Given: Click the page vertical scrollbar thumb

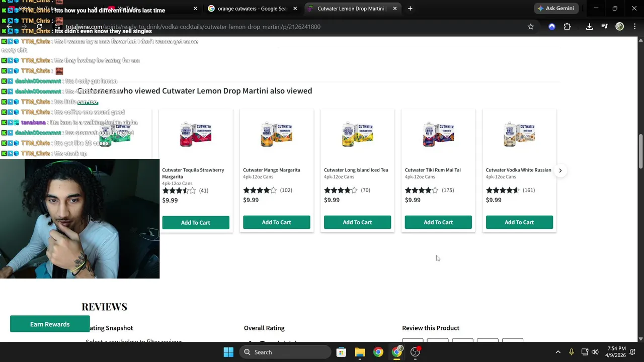Looking at the screenshot, I should [x=640, y=152].
